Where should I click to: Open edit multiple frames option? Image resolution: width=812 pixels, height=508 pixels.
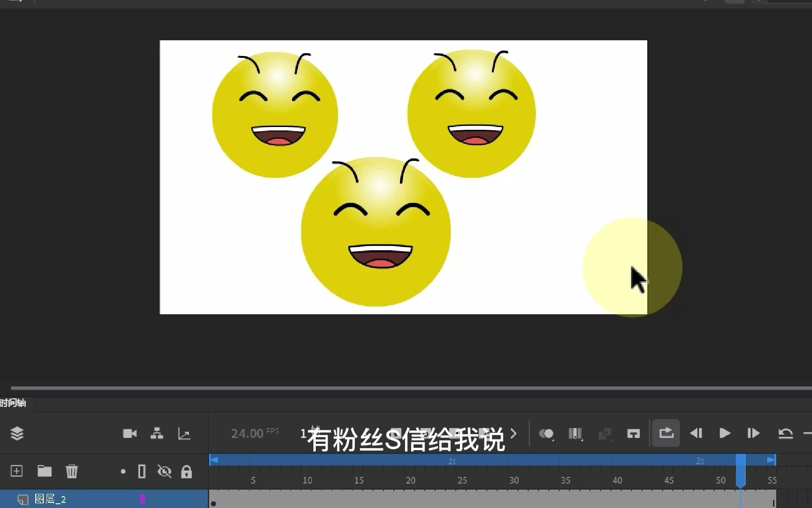pyautogui.click(x=575, y=433)
